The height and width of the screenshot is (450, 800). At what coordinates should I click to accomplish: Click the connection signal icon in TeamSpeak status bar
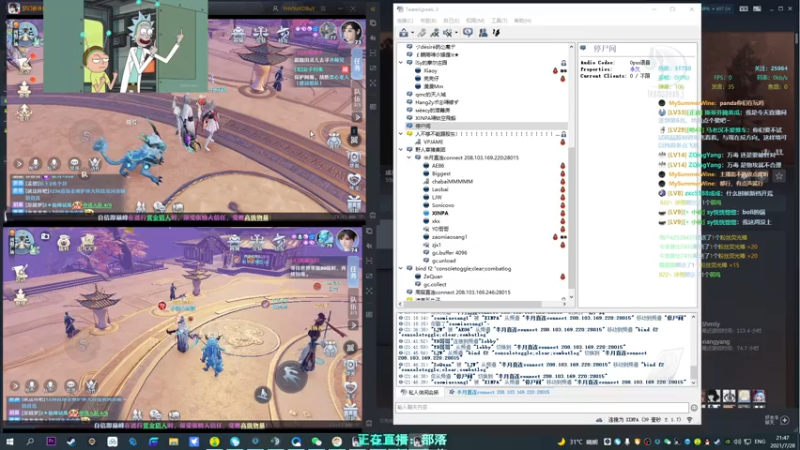point(689,420)
